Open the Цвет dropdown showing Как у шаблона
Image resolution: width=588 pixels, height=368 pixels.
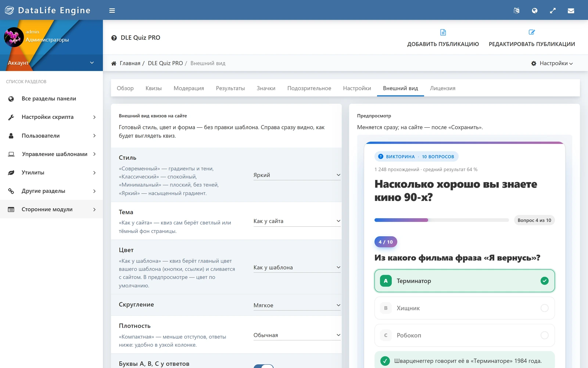click(x=297, y=268)
